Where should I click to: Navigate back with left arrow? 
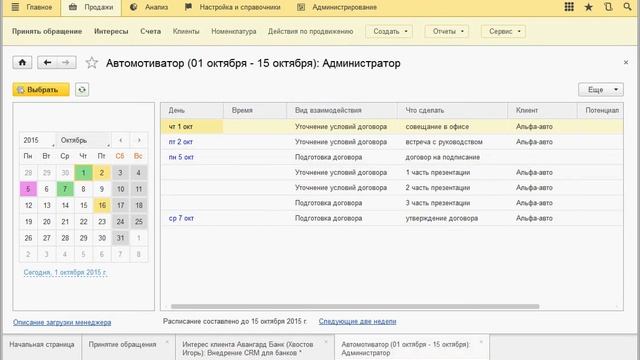click(x=47, y=62)
